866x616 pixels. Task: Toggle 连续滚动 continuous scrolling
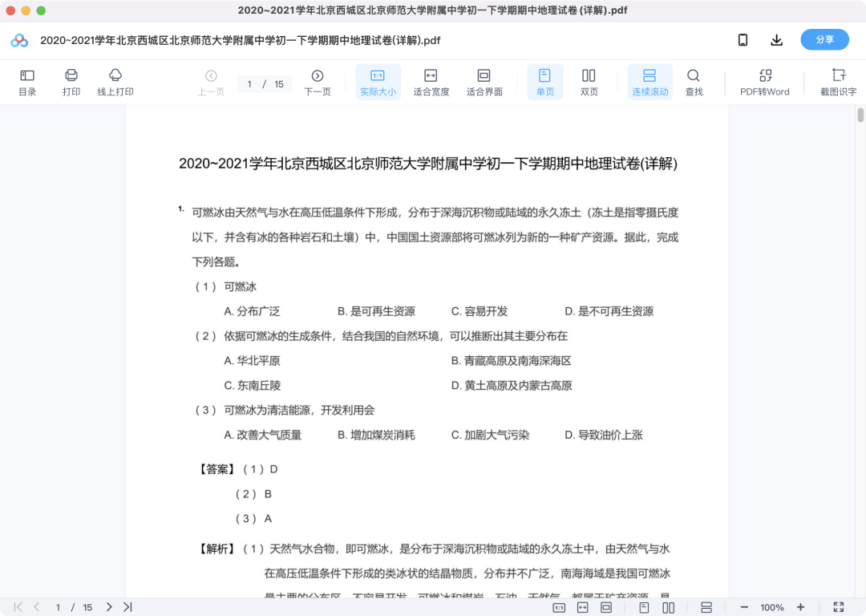point(650,83)
